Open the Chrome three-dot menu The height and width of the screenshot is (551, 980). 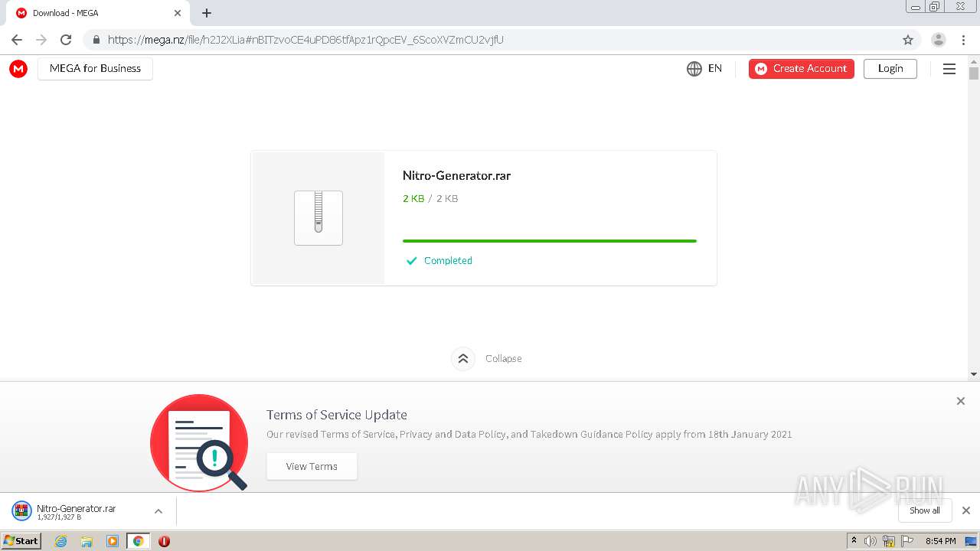(963, 40)
